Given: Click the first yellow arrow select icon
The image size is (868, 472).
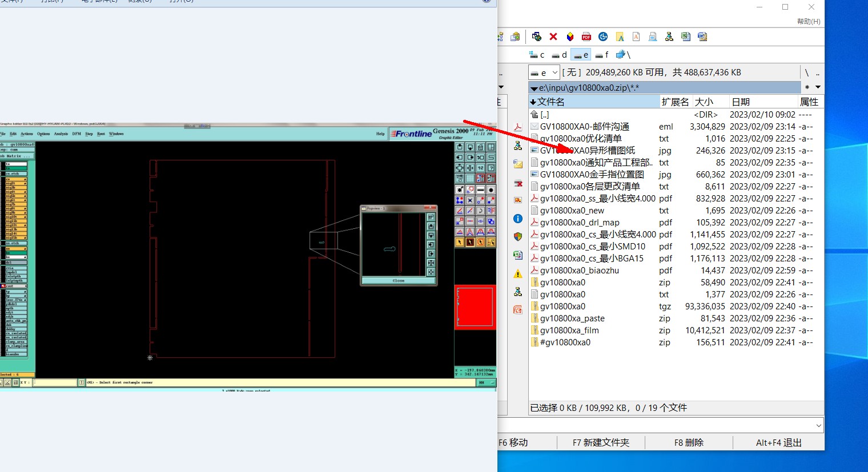Looking at the screenshot, I should click(x=460, y=243).
